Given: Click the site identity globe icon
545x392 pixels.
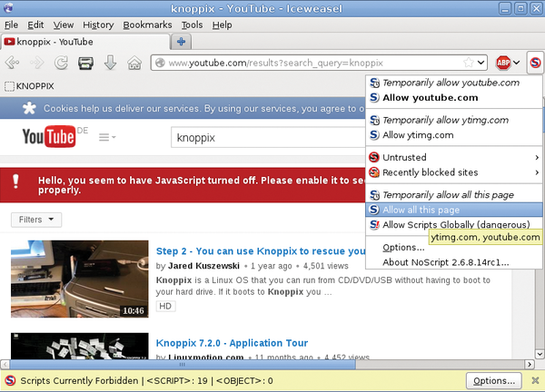Looking at the screenshot, I should point(160,63).
